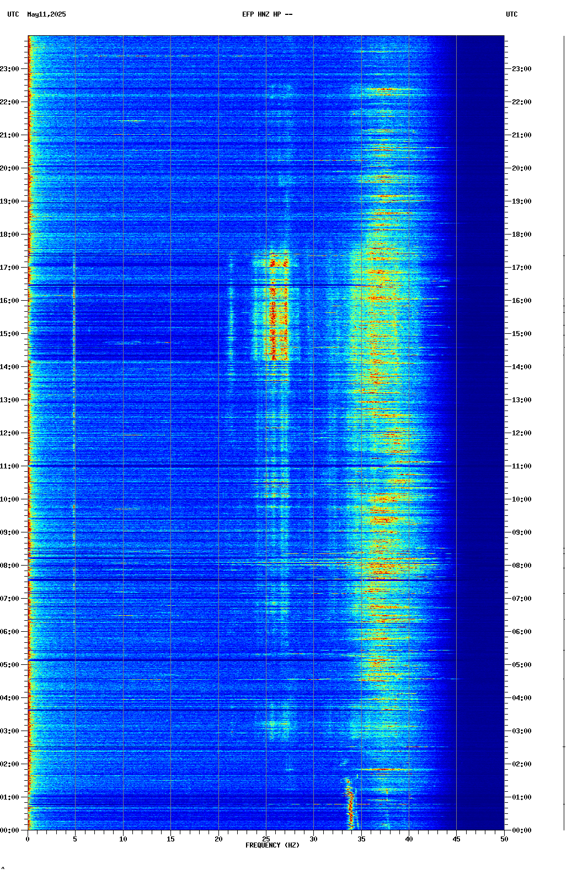Select 11:00 on the right time axis
The image size is (588, 874).
522,466
